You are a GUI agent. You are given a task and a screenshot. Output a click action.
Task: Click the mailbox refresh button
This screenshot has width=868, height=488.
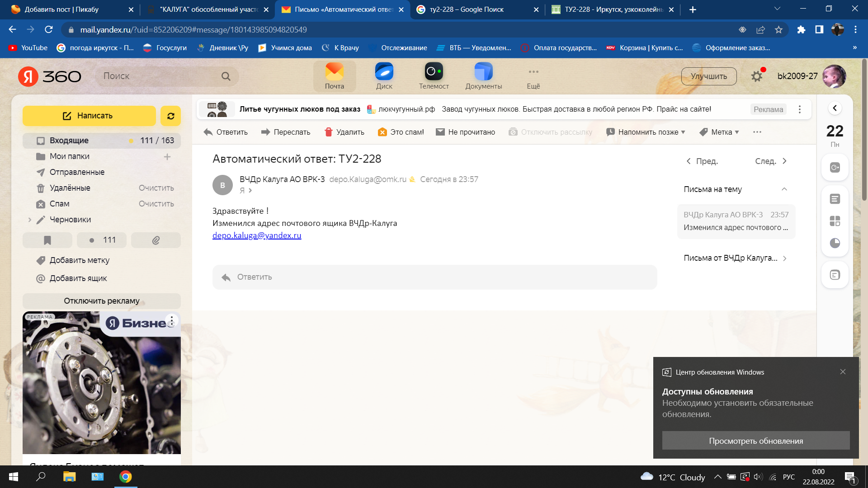[x=170, y=116]
